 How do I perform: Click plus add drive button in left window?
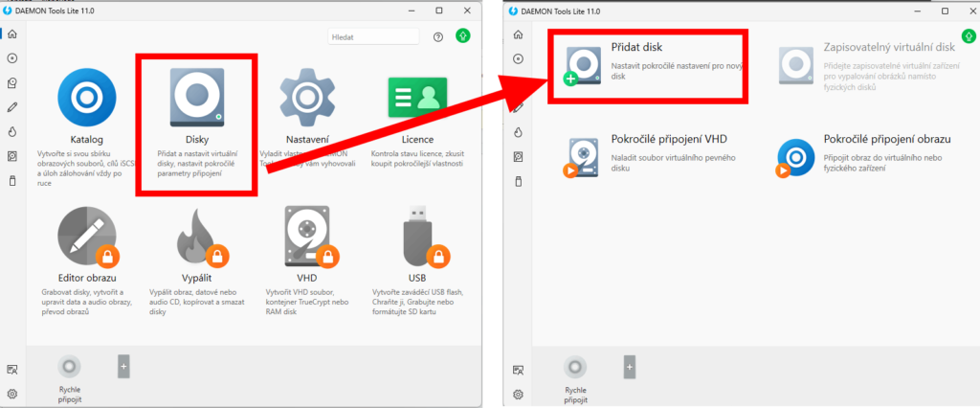[x=123, y=367]
